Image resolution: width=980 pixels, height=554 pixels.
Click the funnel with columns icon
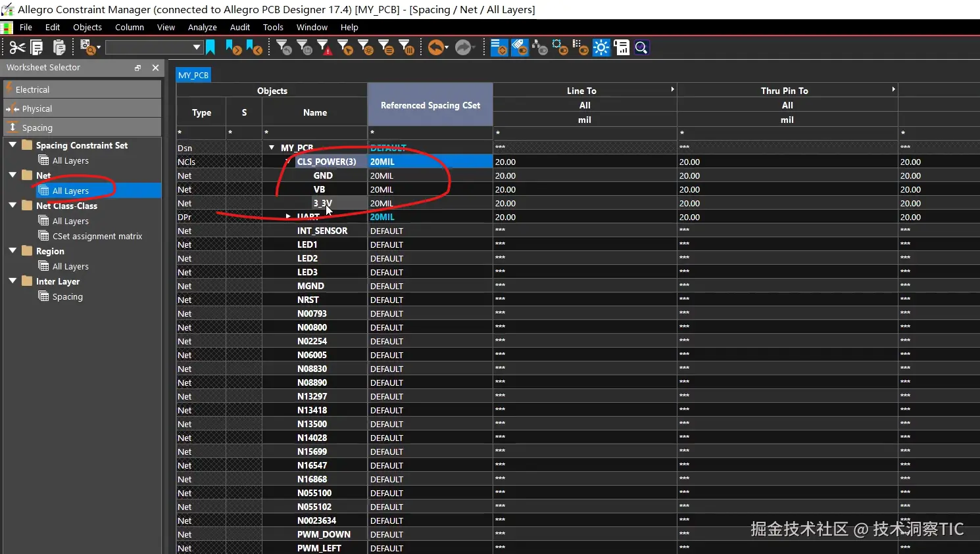[x=407, y=47]
